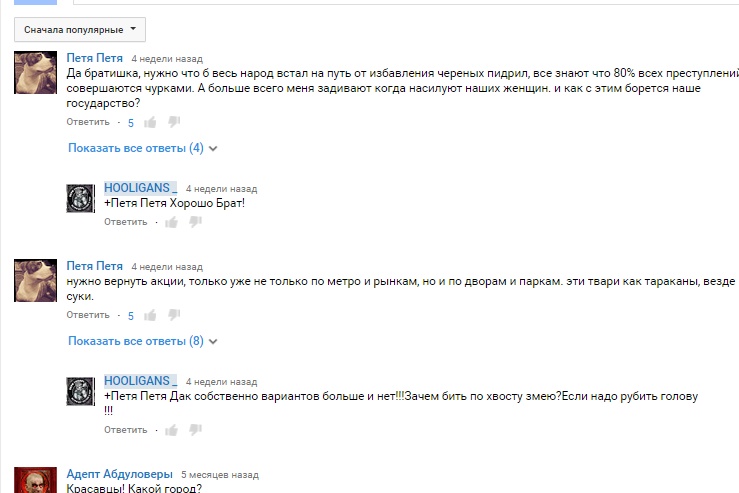739x493 pixels.
Task: Dislike the first Петя Петя comment
Action: 174,122
